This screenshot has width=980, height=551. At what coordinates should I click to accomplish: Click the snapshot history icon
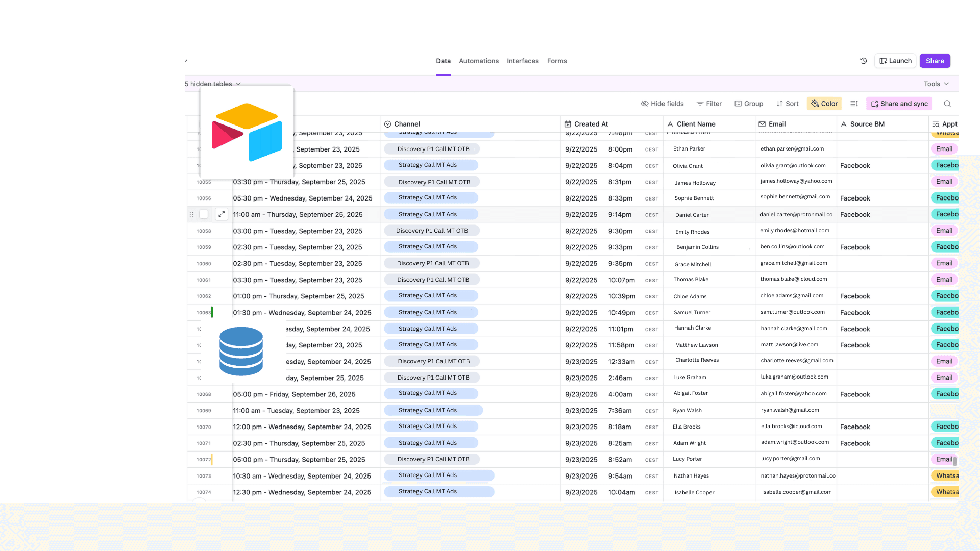pos(863,61)
